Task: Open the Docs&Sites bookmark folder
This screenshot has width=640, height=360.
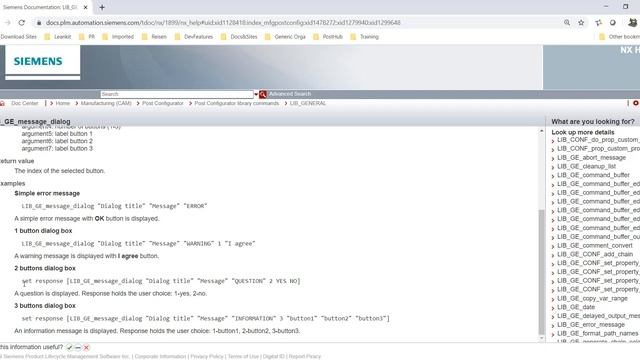Action: (x=239, y=37)
